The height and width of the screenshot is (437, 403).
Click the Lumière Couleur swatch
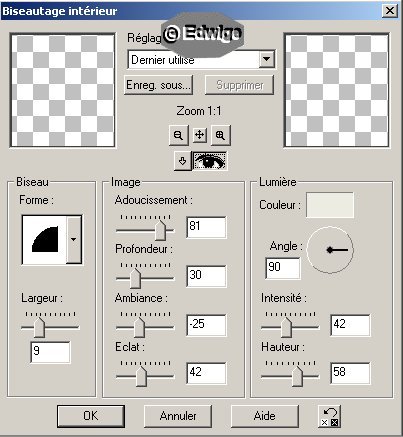click(x=330, y=205)
